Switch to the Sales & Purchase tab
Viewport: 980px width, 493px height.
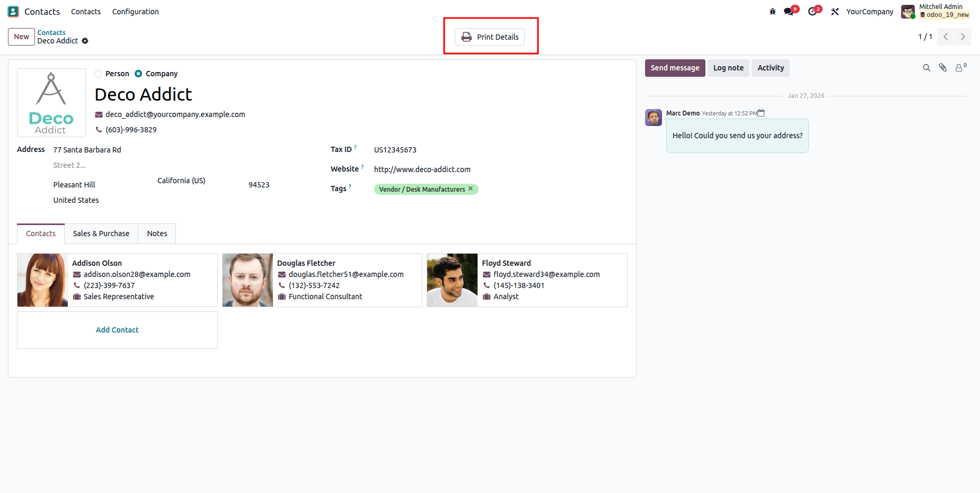(101, 234)
